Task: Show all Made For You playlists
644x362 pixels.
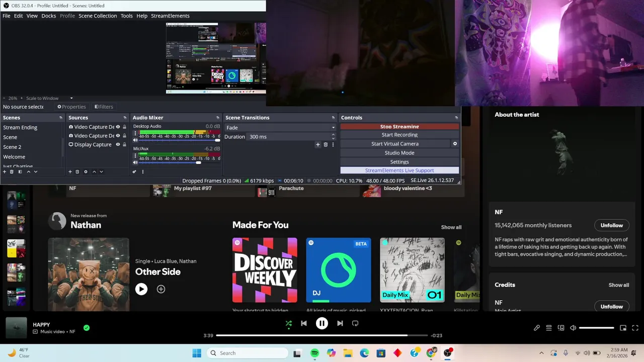Action: (451, 227)
